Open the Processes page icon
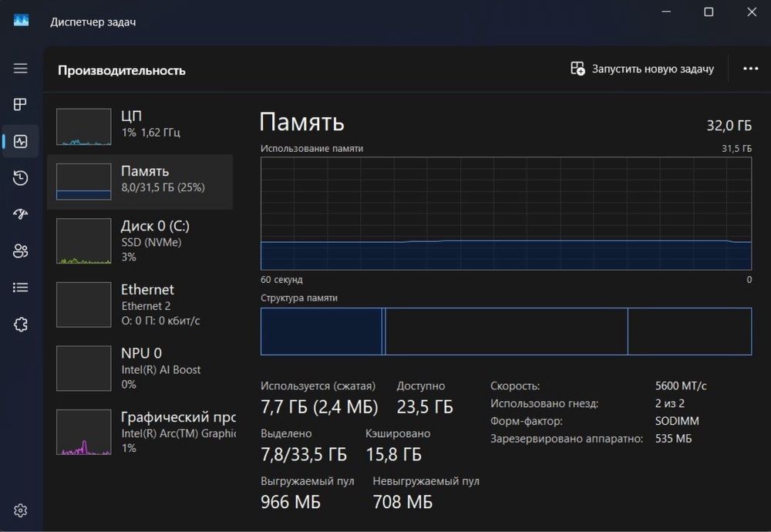The width and height of the screenshot is (771, 532). click(20, 104)
